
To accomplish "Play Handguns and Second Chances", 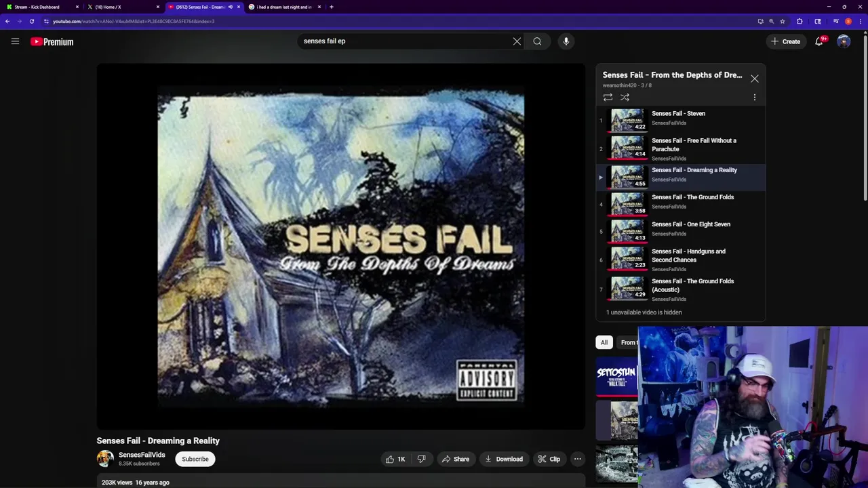I will pos(681,259).
